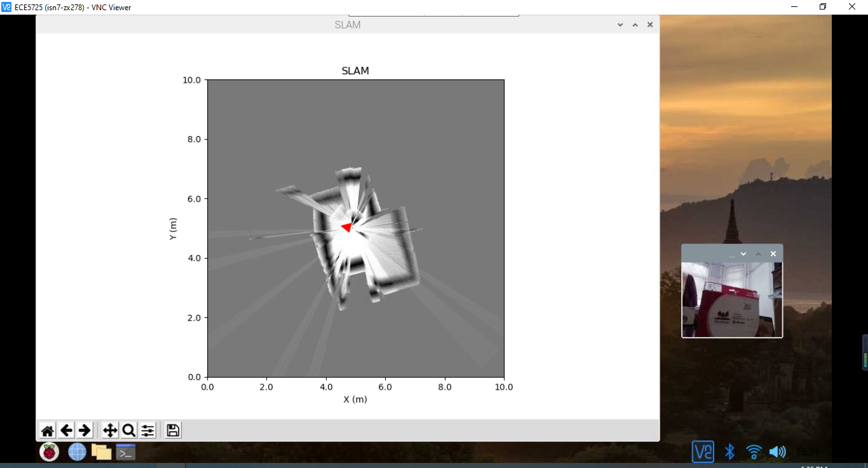Go back to previous plot view

[x=66, y=430]
